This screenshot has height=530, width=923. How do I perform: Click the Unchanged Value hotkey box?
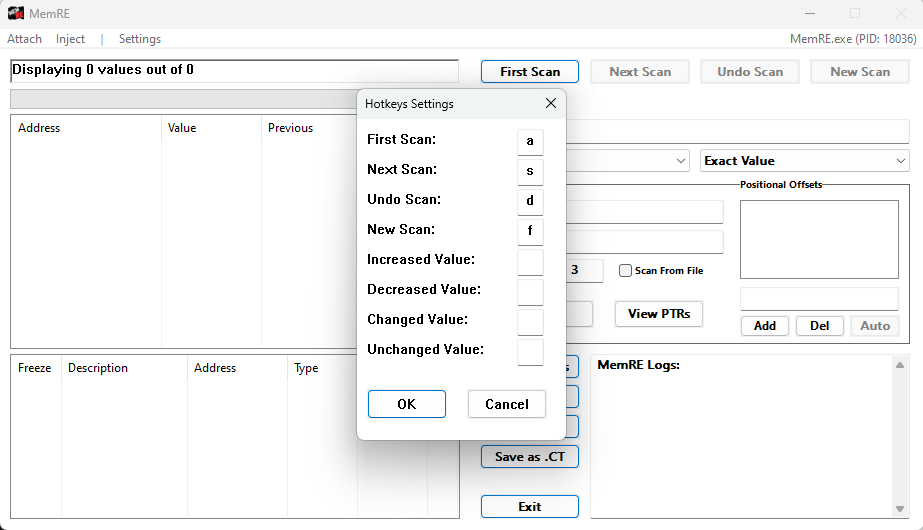coord(530,352)
